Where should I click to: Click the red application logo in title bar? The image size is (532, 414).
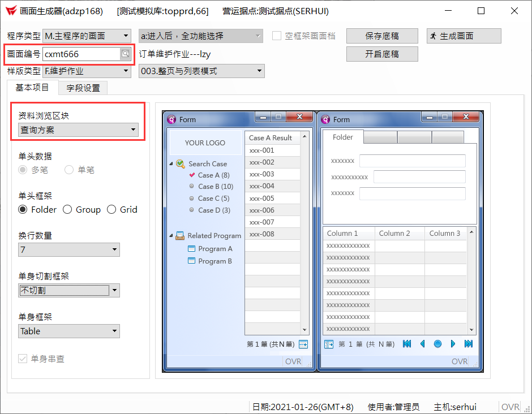(x=11, y=11)
